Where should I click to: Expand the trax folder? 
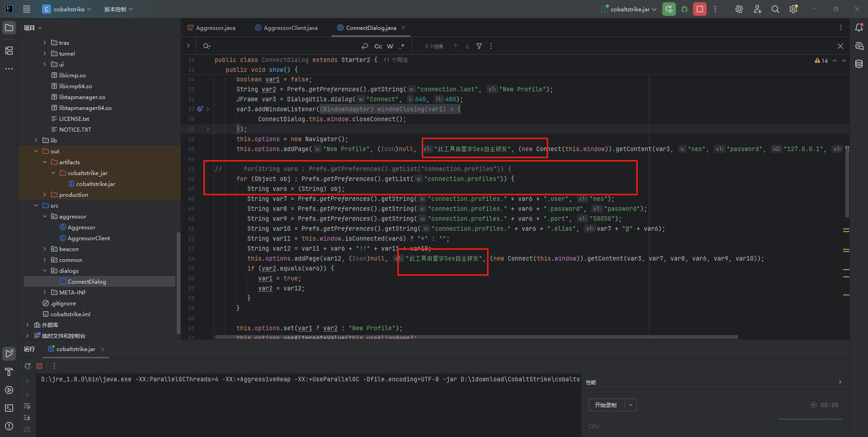point(45,43)
